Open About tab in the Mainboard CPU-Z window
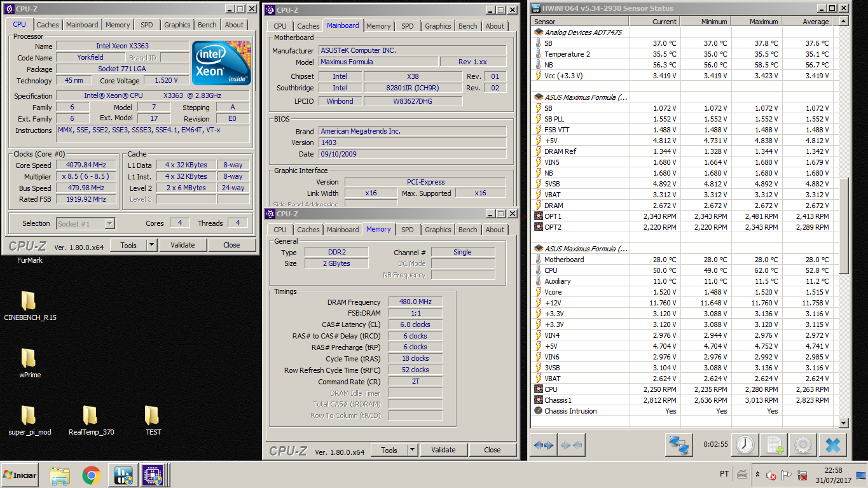This screenshot has height=488, width=868. [x=495, y=26]
